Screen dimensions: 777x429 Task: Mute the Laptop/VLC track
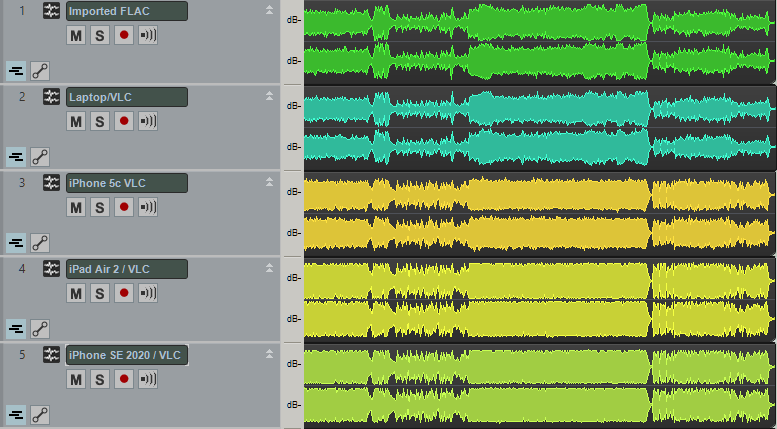(76, 121)
